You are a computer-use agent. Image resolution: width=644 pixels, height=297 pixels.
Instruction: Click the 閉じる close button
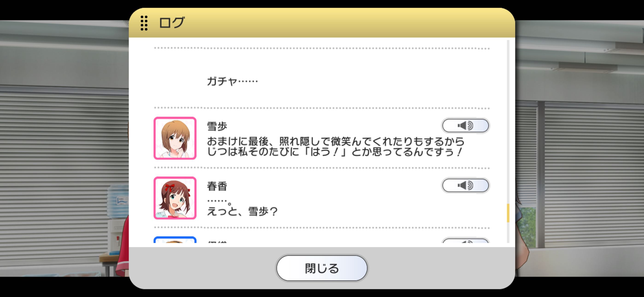point(322,268)
